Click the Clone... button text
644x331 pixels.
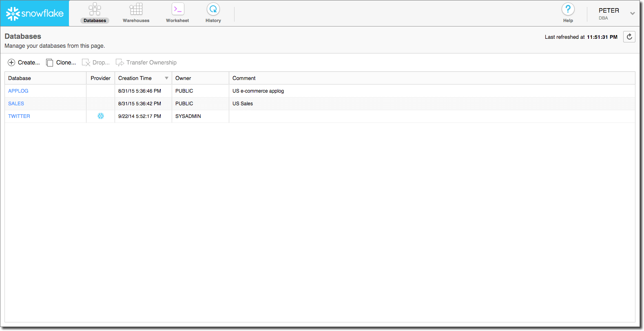(66, 62)
